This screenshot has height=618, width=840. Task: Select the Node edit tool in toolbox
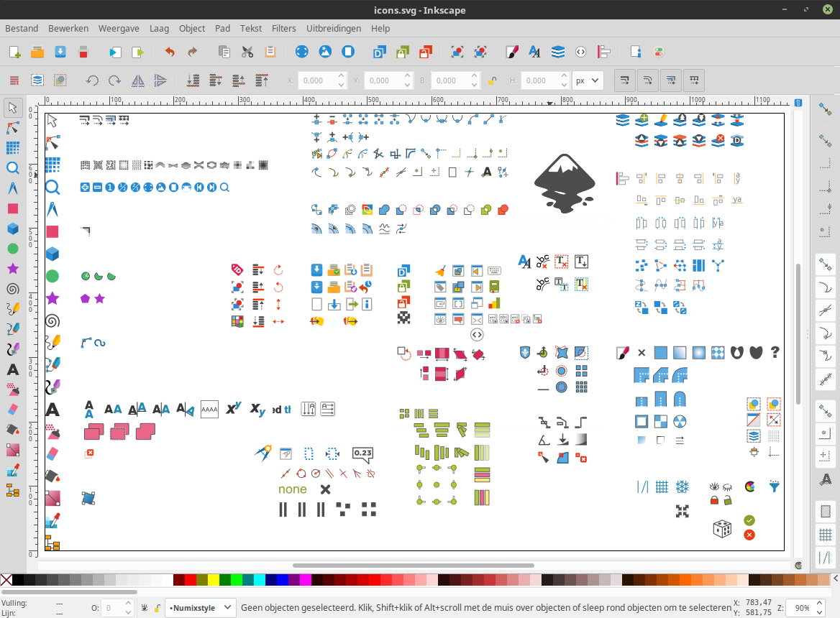pyautogui.click(x=13, y=128)
